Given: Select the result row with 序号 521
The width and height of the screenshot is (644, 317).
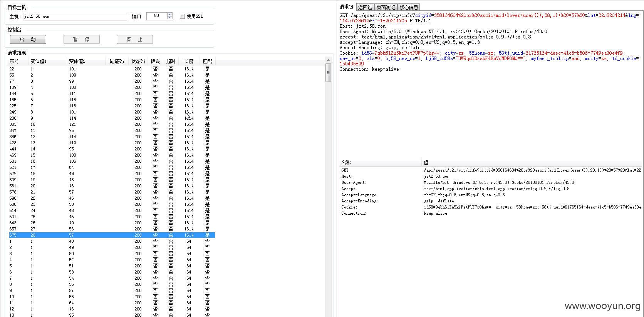Looking at the screenshot, I should coord(112,167).
